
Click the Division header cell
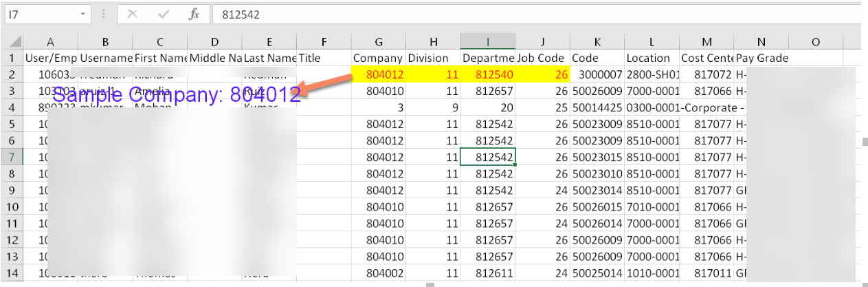pos(433,59)
